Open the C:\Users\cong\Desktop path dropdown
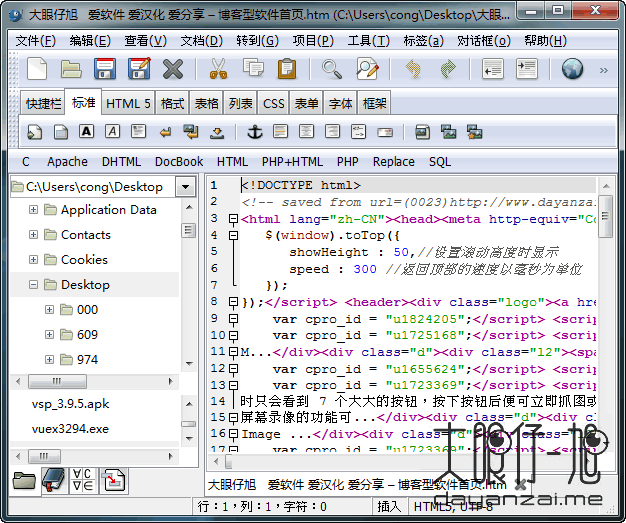The height and width of the screenshot is (523, 626). [185, 186]
